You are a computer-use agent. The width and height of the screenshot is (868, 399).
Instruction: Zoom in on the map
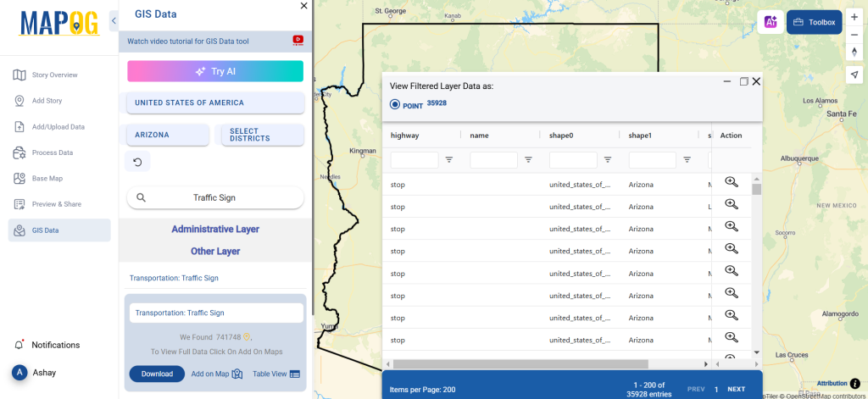pyautogui.click(x=854, y=18)
